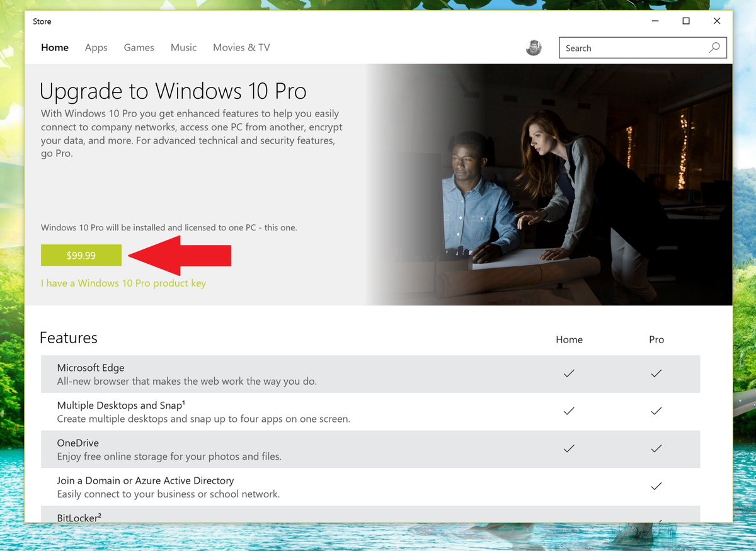Open the Movies & TV section
Viewport: 756px width, 551px height.
(x=241, y=47)
